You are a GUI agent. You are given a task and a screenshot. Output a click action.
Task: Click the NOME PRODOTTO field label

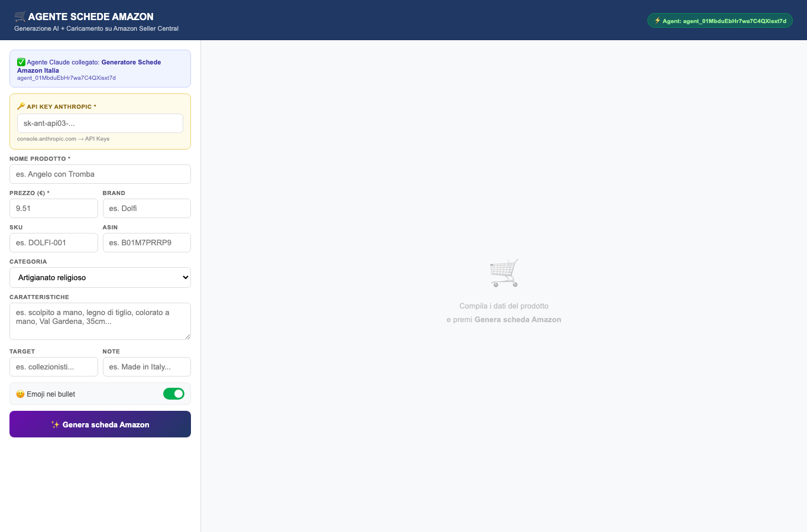[x=40, y=159]
